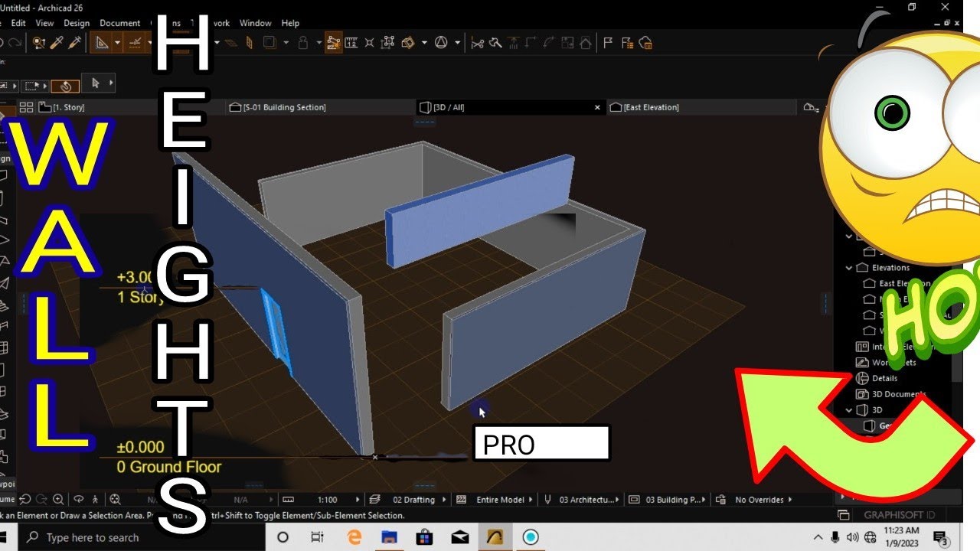Image resolution: width=980 pixels, height=551 pixels.
Task: Open the Window menu
Action: pos(255,23)
